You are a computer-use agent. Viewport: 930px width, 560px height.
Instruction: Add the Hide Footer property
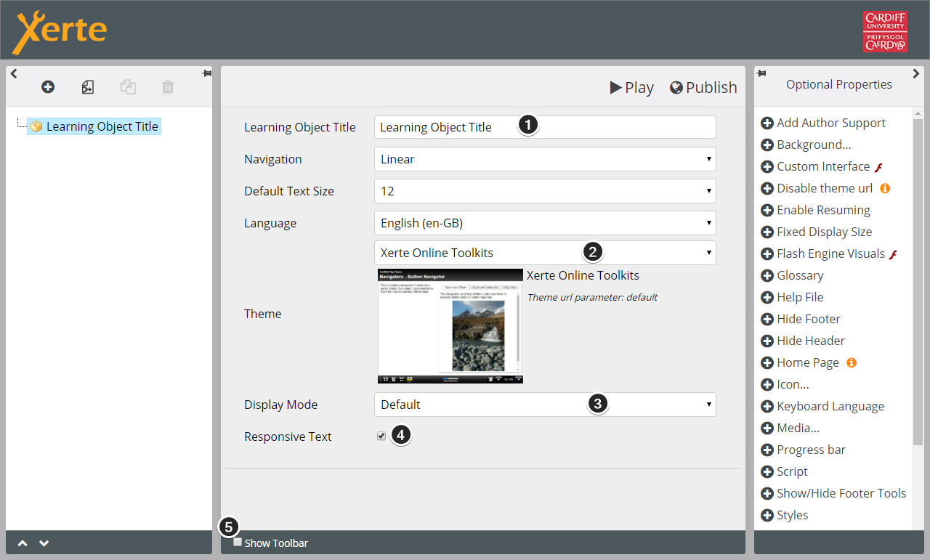point(801,319)
